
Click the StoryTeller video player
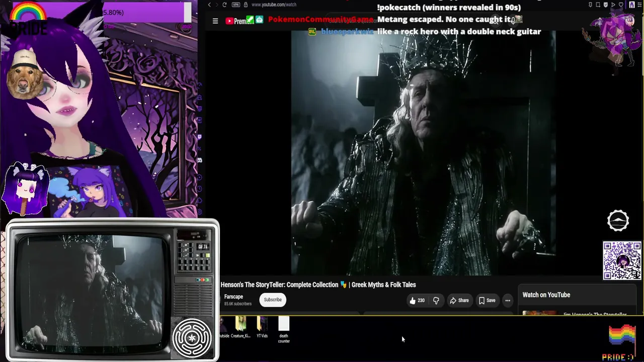(423, 153)
